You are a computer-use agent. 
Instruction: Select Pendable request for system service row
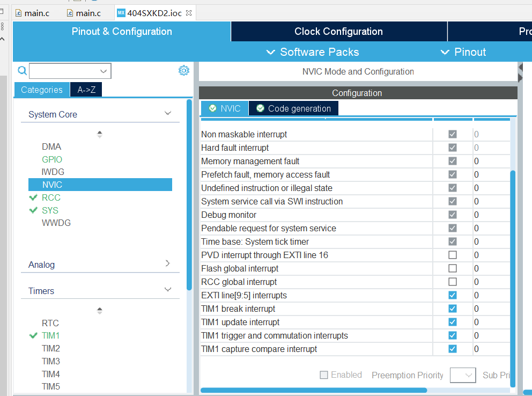click(x=355, y=228)
